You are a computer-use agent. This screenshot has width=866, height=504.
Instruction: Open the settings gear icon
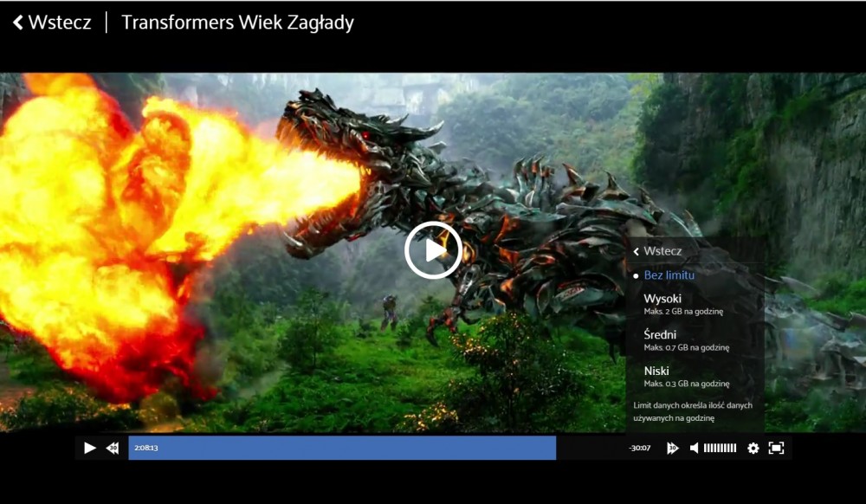pos(753,448)
